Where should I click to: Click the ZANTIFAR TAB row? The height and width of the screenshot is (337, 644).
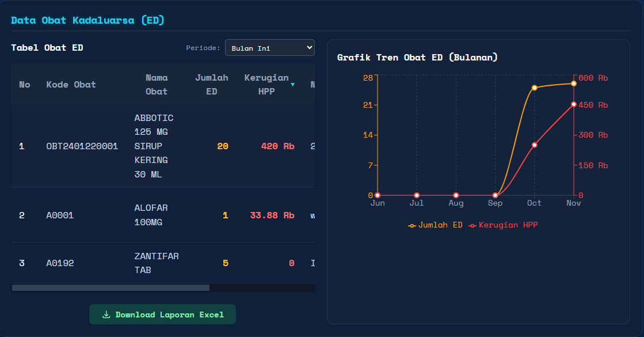click(x=157, y=263)
